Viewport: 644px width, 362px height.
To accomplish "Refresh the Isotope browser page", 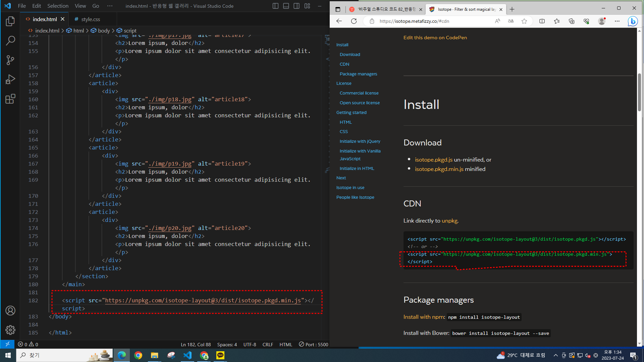I will point(354,21).
